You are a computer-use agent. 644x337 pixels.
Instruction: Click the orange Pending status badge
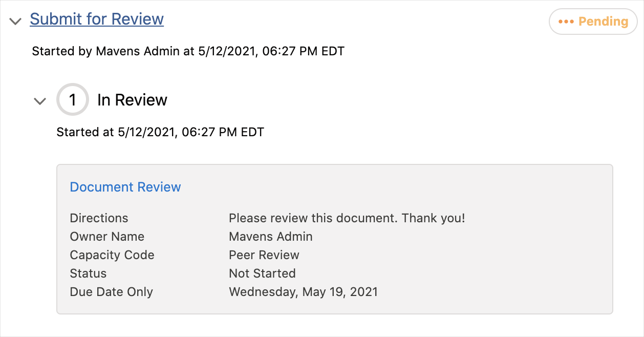pyautogui.click(x=593, y=22)
